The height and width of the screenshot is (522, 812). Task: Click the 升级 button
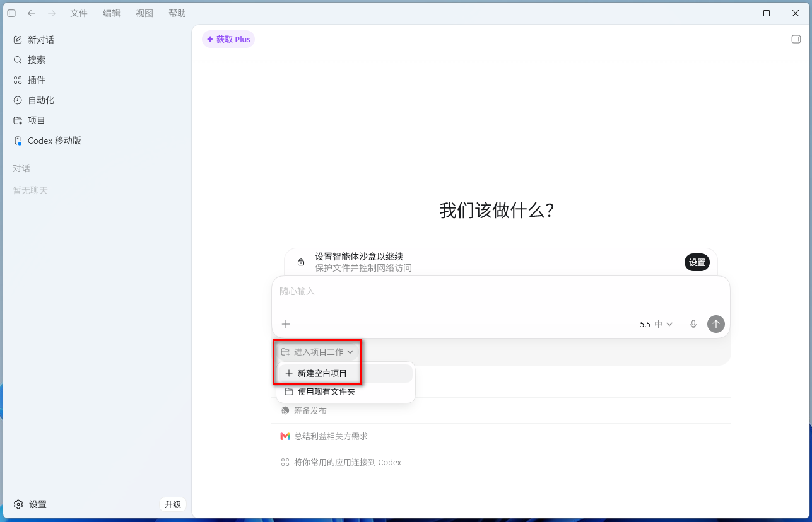[x=173, y=504]
